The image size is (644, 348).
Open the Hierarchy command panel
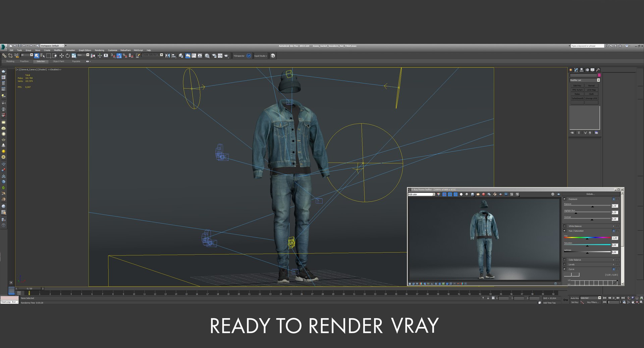(x=582, y=70)
